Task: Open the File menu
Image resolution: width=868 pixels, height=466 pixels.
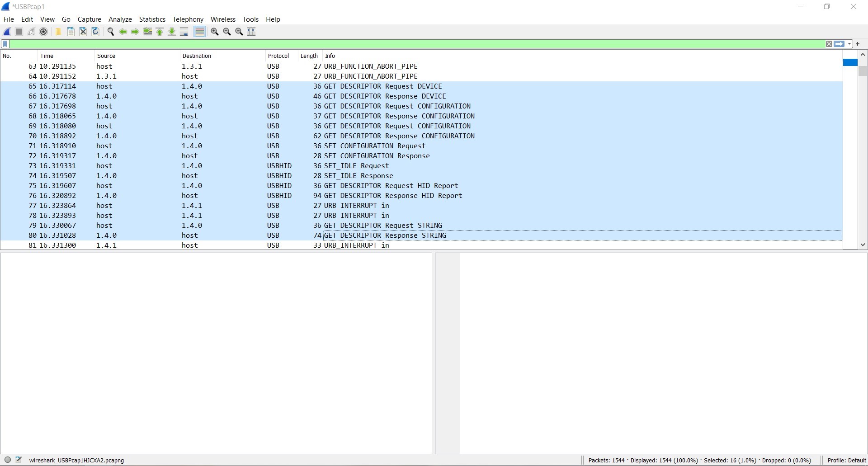Action: [9, 19]
